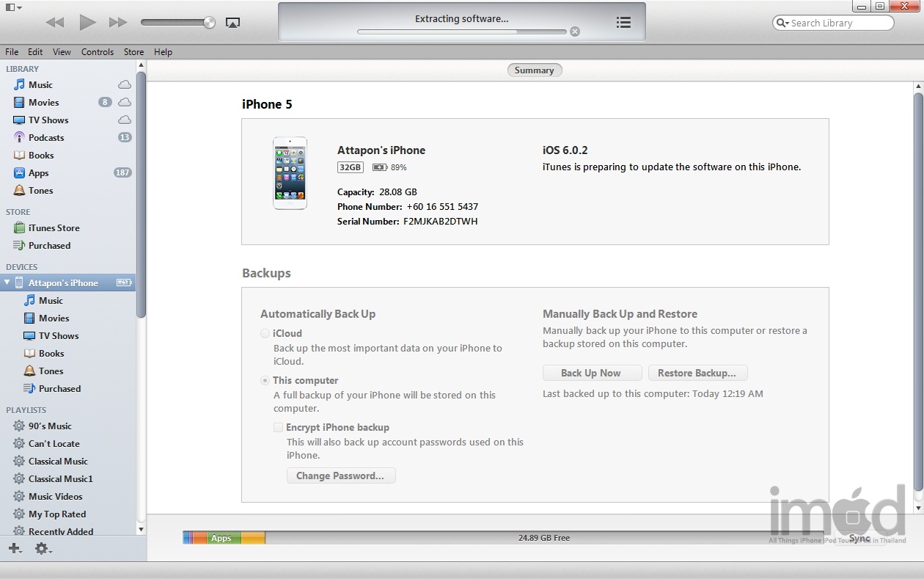
Task: Open the Controls menu
Action: tap(98, 52)
